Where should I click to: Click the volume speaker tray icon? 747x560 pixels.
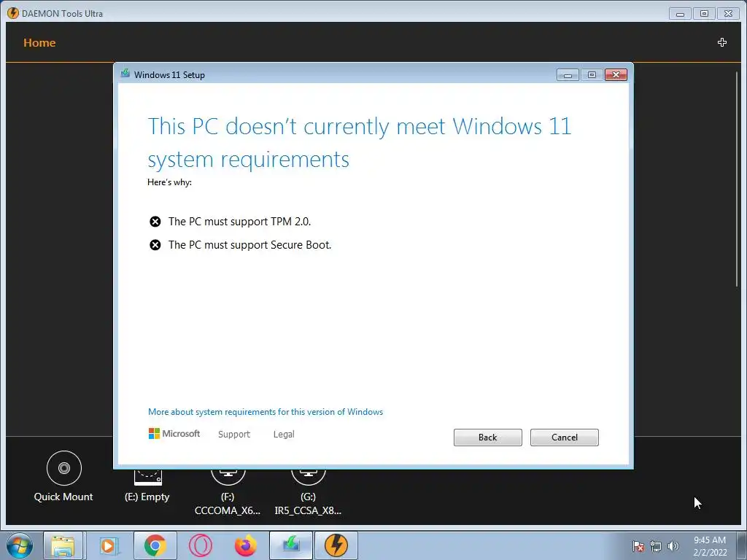click(x=673, y=546)
